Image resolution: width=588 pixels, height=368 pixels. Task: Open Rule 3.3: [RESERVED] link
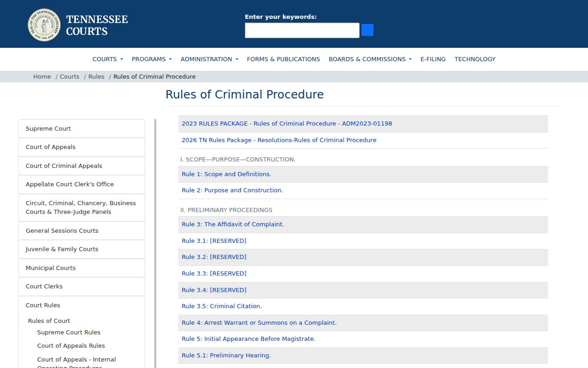(214, 274)
